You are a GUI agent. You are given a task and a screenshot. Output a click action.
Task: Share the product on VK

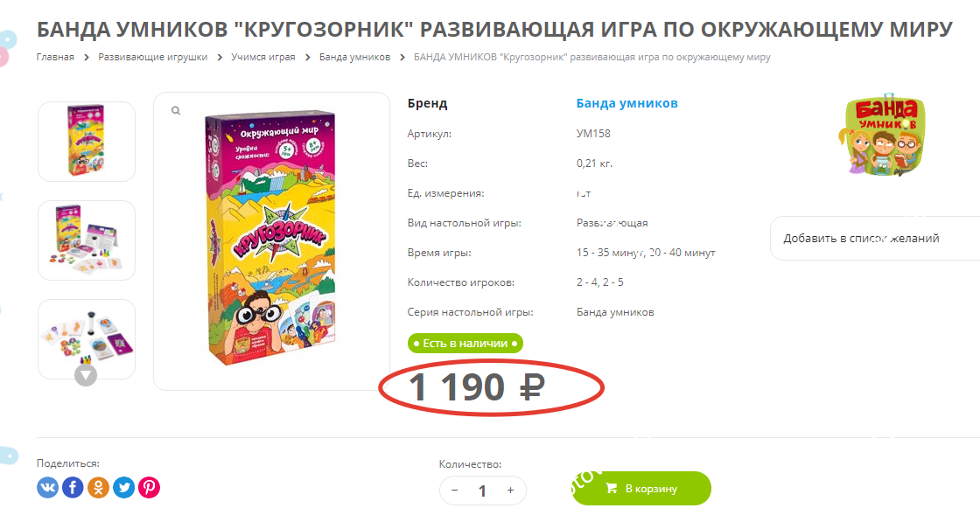47,487
